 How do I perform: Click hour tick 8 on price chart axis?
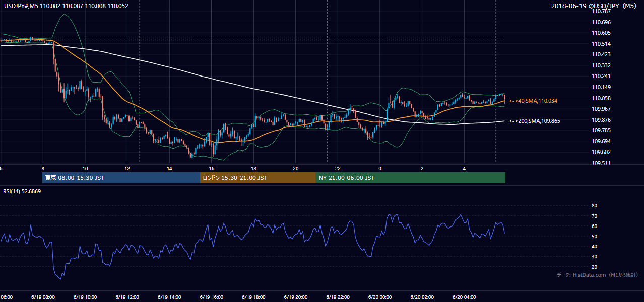point(43,168)
